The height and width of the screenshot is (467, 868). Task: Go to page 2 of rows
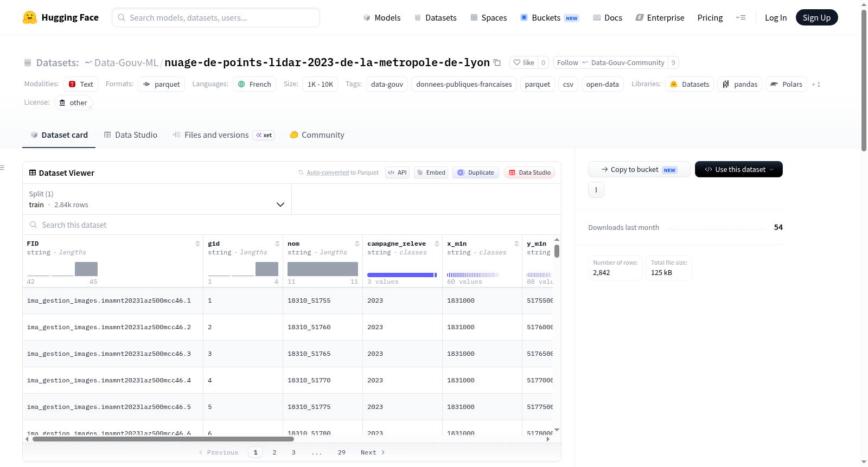click(x=275, y=452)
